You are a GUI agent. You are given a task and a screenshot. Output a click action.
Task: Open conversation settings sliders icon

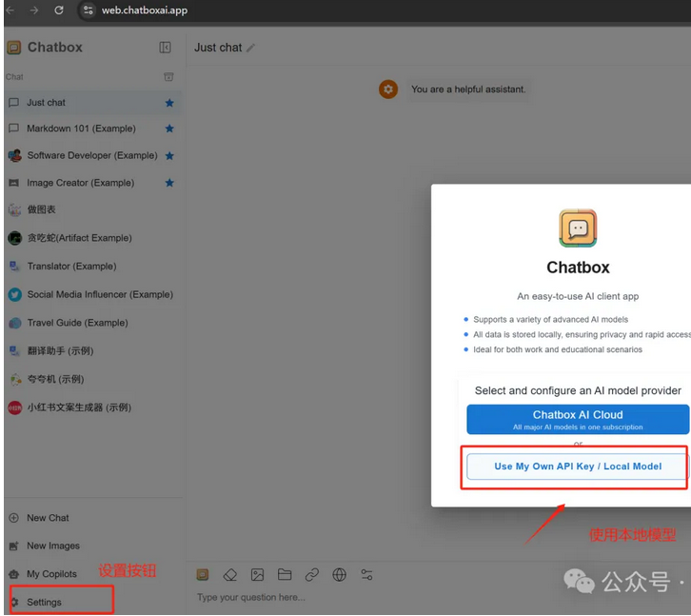coord(366,574)
